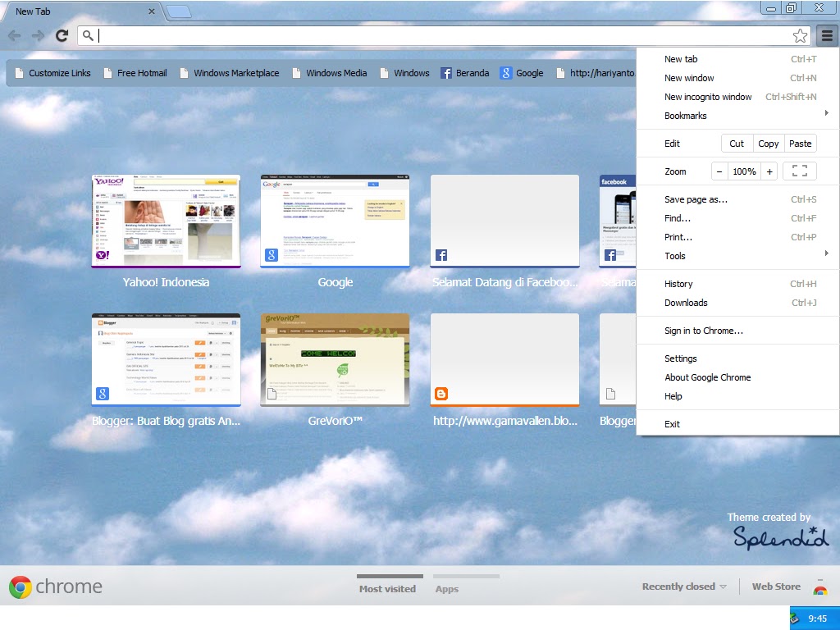Open the Web Store link
Viewport: 840px width, 630px height.
776,587
